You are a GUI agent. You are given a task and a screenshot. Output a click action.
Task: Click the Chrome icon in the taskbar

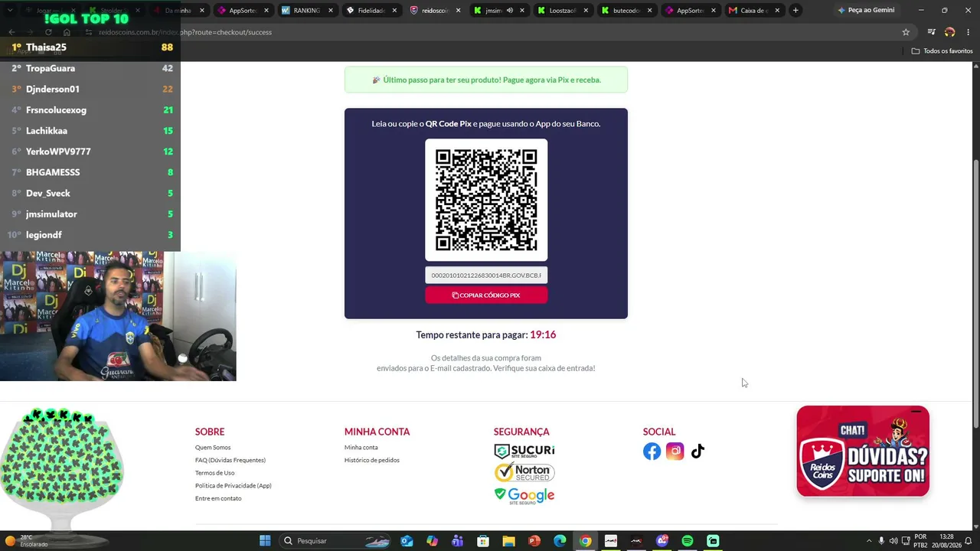585,541
